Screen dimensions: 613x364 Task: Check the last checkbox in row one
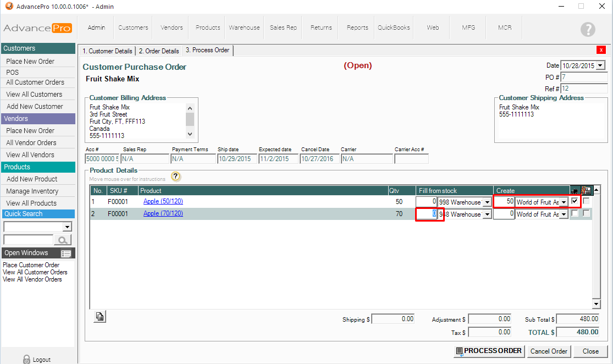point(586,201)
